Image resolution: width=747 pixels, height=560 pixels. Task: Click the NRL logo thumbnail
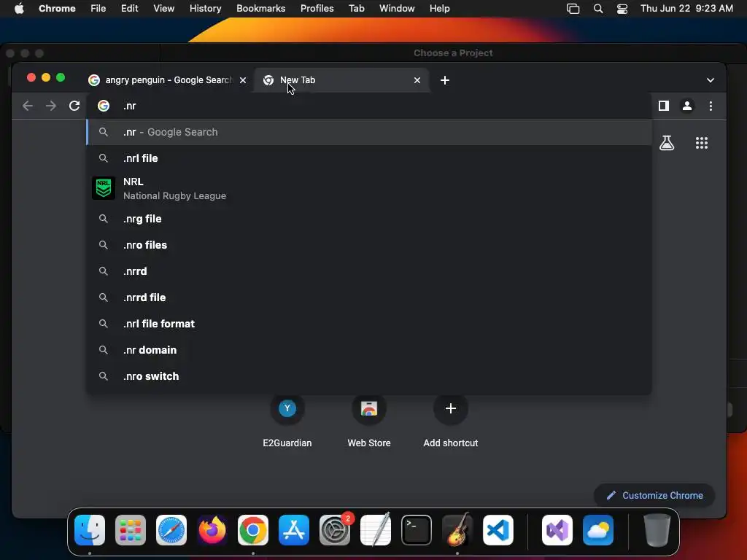pos(104,188)
